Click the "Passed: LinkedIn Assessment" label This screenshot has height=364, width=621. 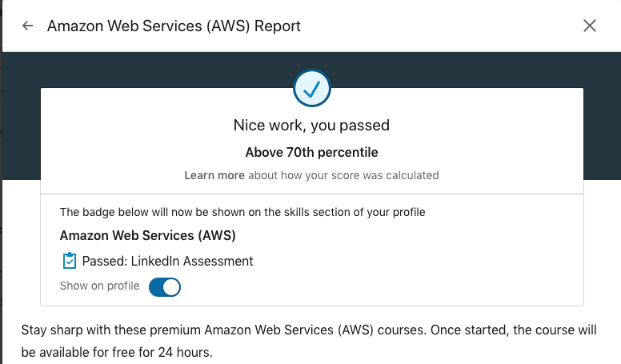coord(167,261)
